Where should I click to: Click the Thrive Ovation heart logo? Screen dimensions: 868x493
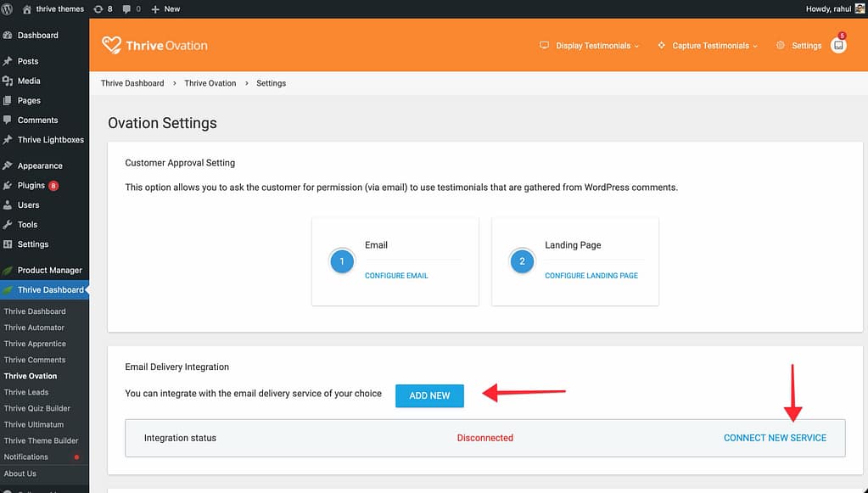click(x=111, y=45)
